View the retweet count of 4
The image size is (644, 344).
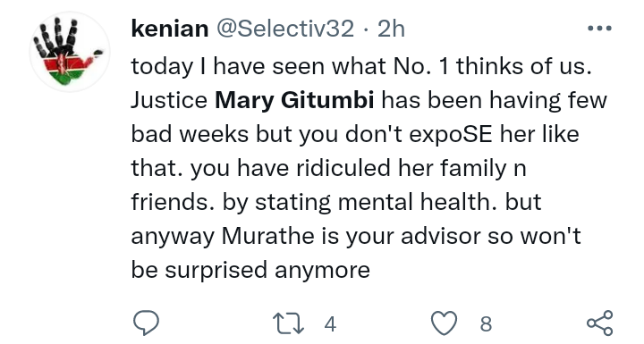[x=330, y=324]
